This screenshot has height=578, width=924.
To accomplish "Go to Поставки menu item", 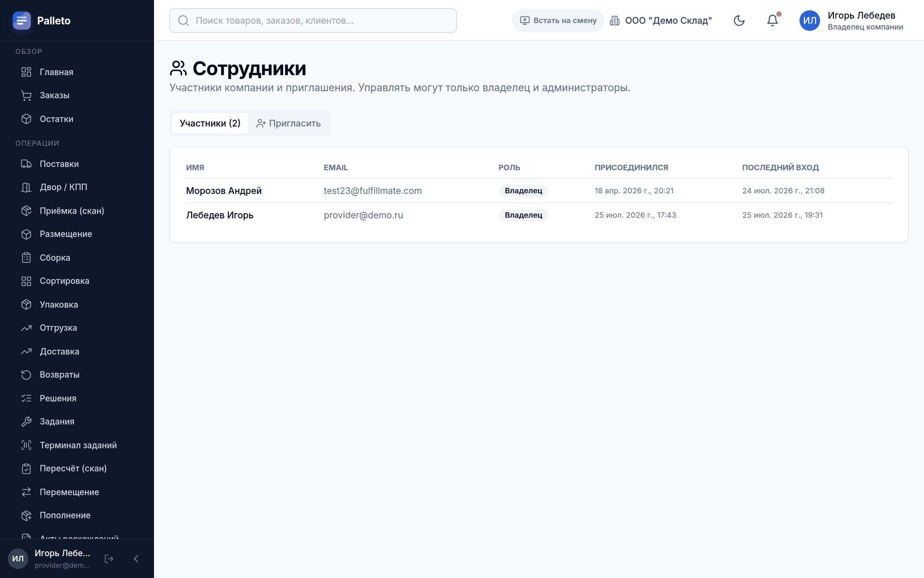I will pyautogui.click(x=59, y=164).
